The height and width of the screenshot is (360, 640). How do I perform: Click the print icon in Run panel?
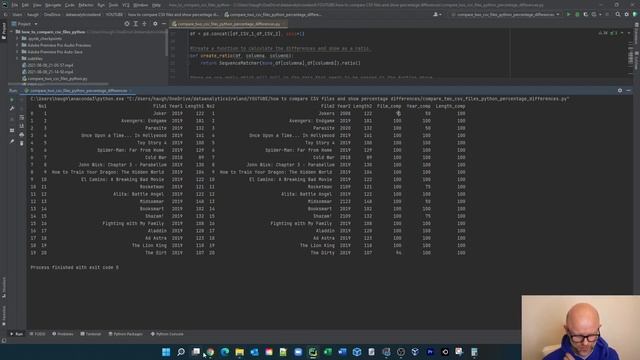coord(22,134)
